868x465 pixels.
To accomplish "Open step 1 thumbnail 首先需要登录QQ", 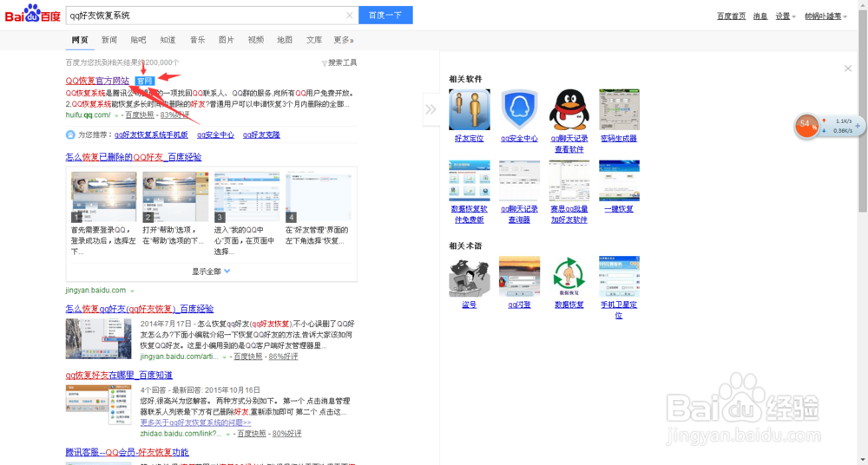I will (x=103, y=197).
